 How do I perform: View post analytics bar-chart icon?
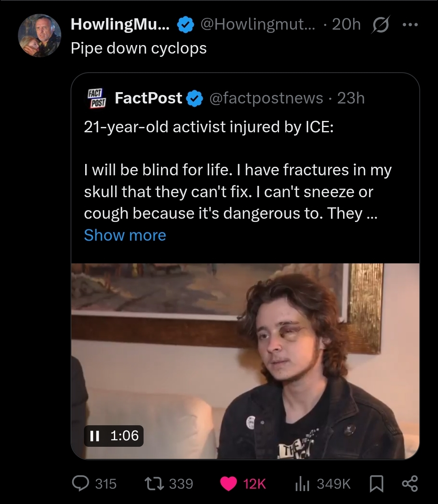coord(303,483)
